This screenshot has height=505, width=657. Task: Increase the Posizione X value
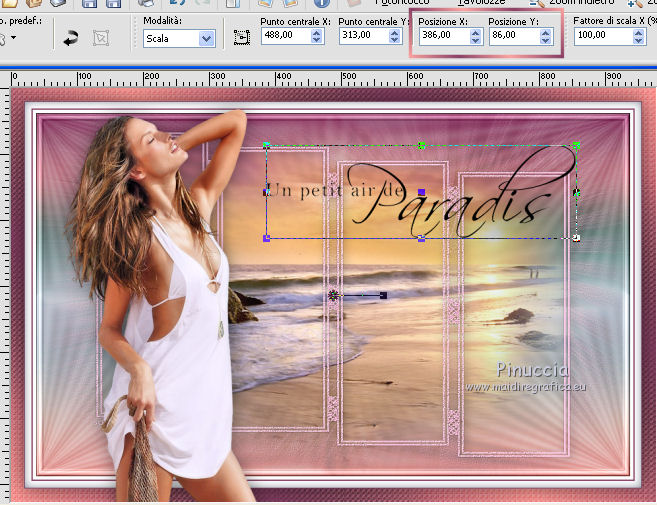(x=475, y=32)
